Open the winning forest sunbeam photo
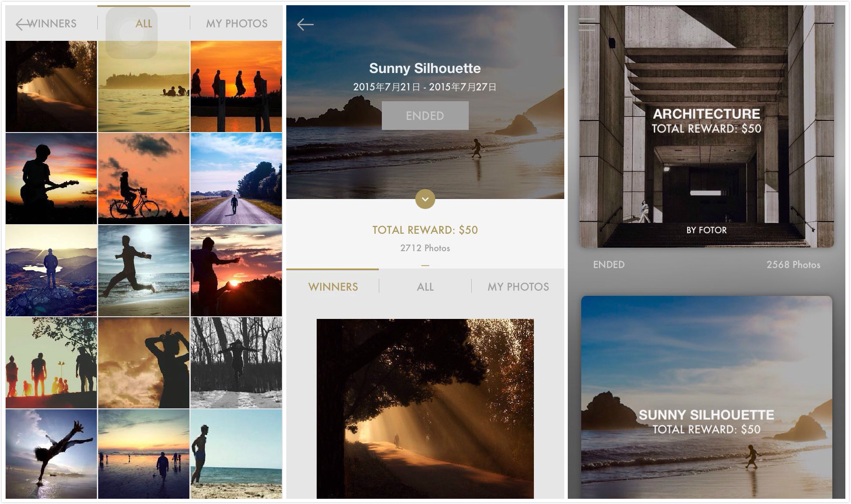Screen dimensions: 851x504 coord(425,408)
